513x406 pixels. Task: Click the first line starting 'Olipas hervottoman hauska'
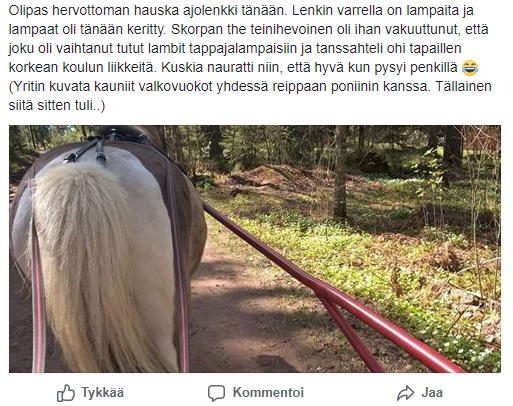[x=241, y=11]
